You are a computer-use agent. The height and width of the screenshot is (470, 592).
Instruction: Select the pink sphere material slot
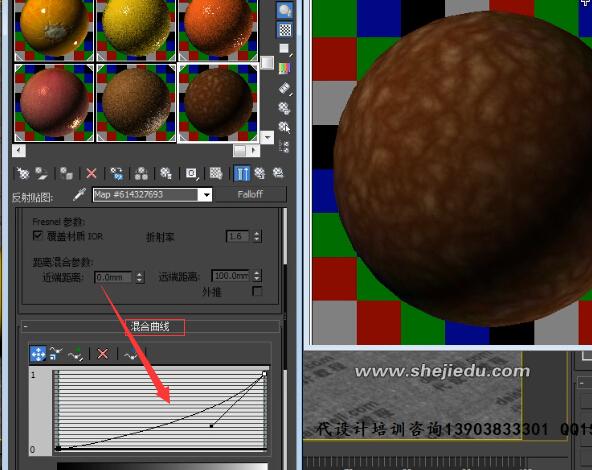(x=54, y=103)
